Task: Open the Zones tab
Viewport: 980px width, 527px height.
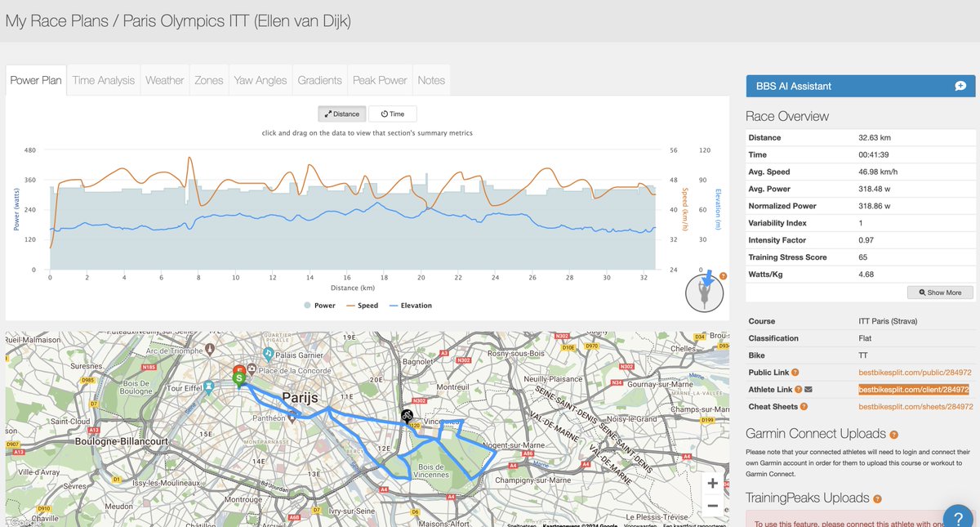Action: tap(209, 80)
